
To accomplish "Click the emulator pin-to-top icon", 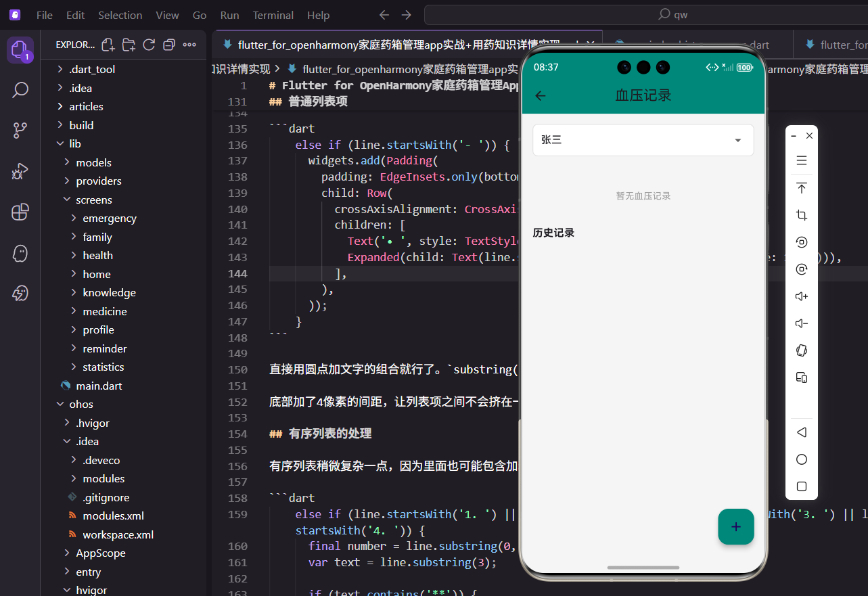I will point(802,188).
